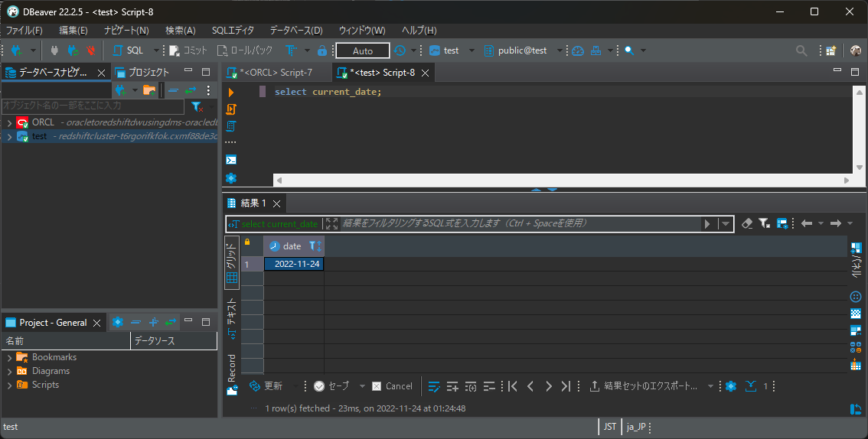Expand the Scripts folder
868x439 pixels.
point(9,385)
